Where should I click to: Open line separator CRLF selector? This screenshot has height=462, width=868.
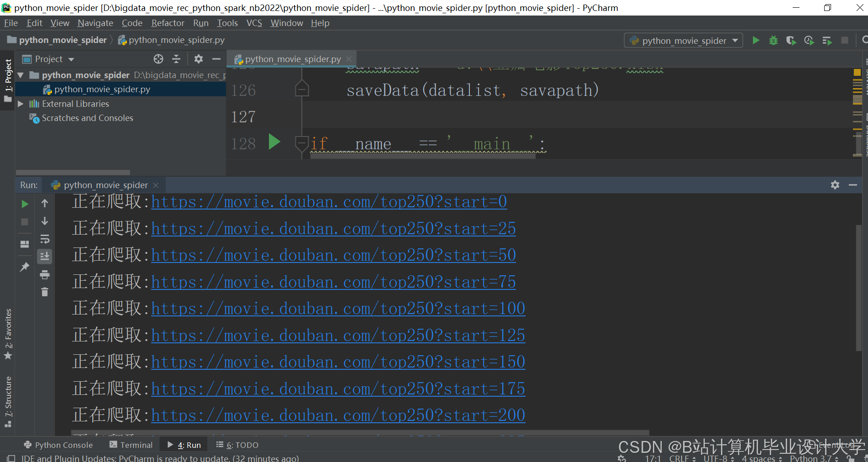point(682,458)
